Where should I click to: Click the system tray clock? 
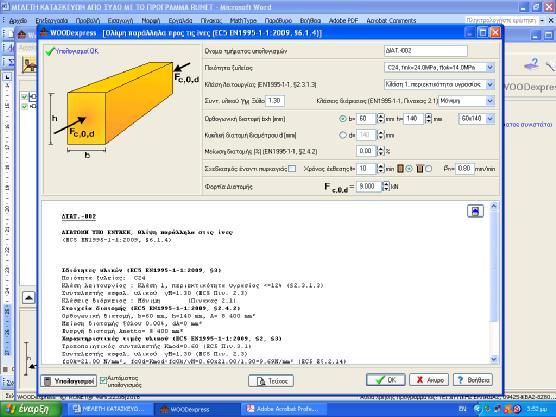coord(537,409)
